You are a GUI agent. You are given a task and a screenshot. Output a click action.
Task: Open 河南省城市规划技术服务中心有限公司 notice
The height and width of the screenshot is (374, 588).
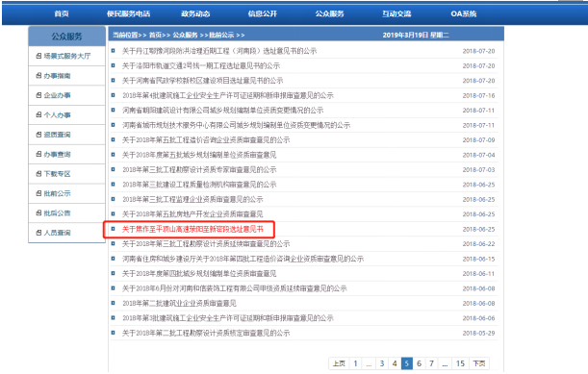pyautogui.click(x=236, y=125)
